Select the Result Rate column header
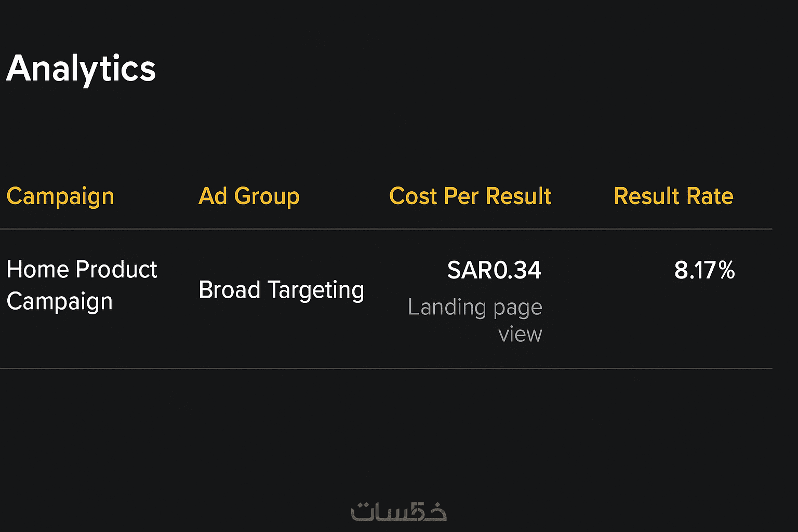The image size is (798, 532). (673, 196)
